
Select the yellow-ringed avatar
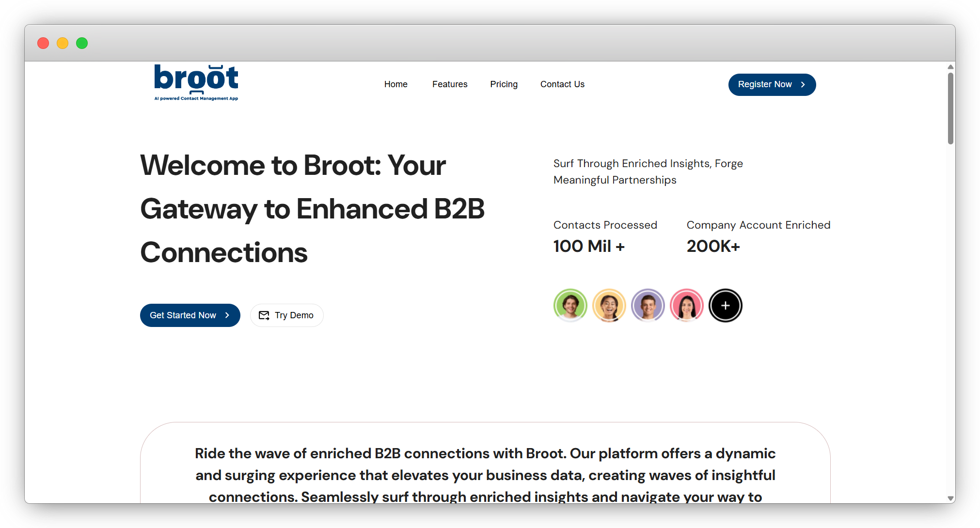pyautogui.click(x=609, y=306)
